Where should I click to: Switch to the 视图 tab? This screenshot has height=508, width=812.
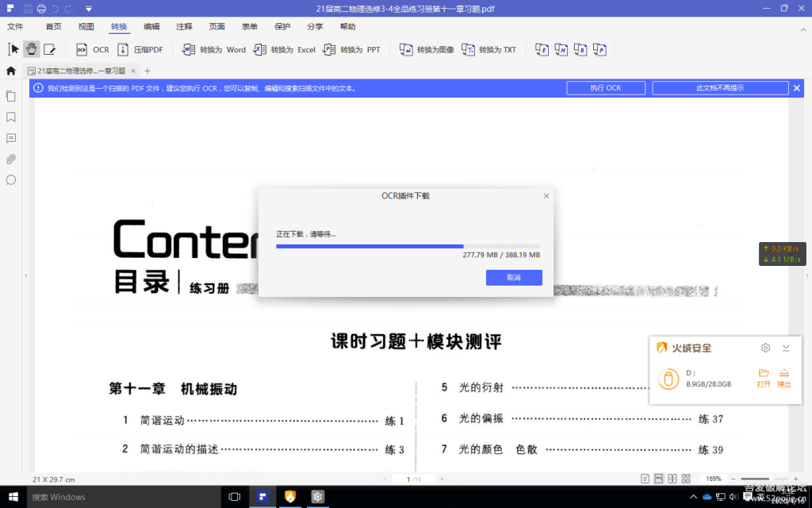(x=86, y=26)
